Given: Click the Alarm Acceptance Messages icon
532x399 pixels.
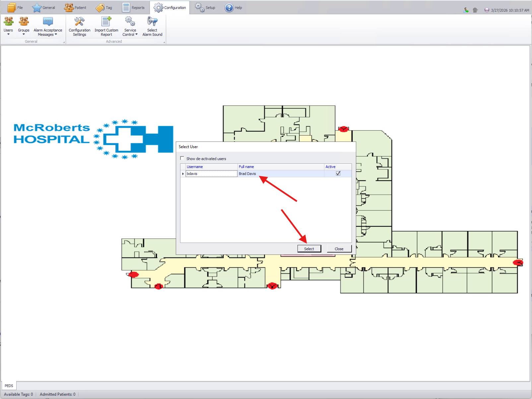Looking at the screenshot, I should pos(48,22).
